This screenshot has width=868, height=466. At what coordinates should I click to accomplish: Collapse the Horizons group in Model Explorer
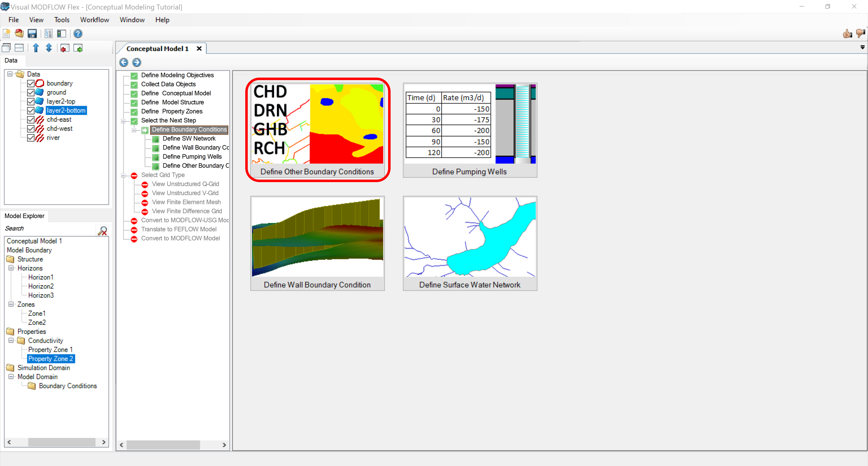coord(11,268)
